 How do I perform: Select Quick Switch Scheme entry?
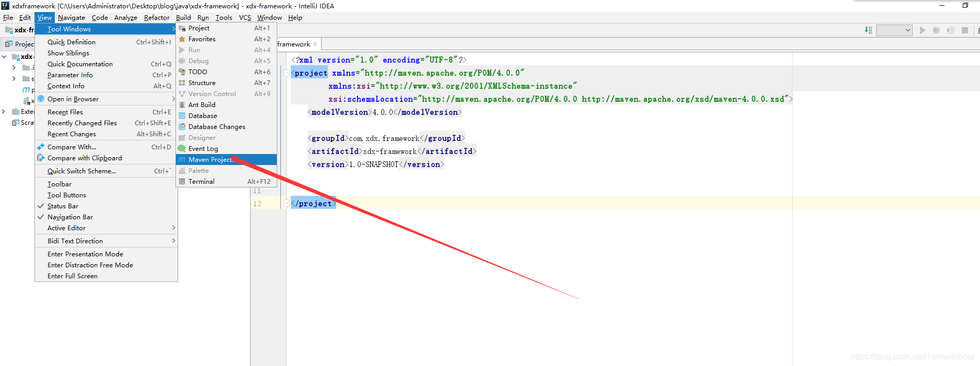point(106,171)
